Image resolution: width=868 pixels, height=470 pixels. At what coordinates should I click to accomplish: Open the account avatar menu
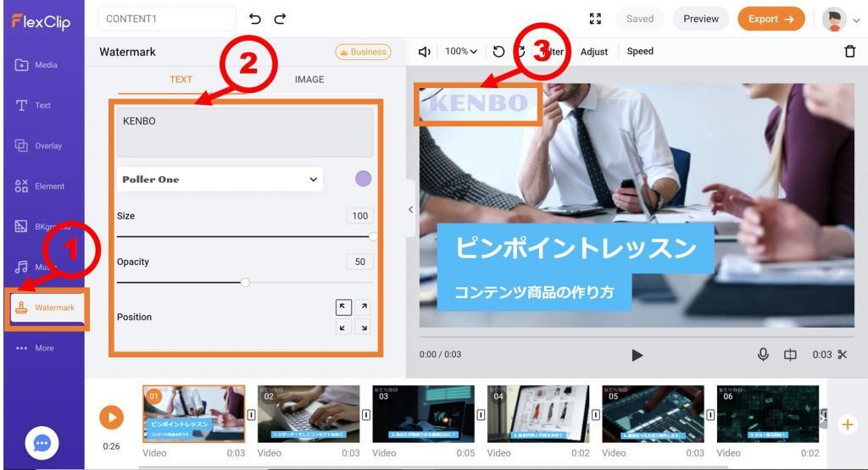coord(834,19)
